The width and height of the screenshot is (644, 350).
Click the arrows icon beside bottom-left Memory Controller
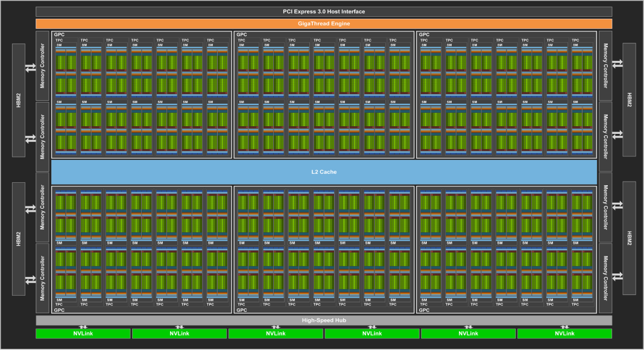pyautogui.click(x=30, y=279)
